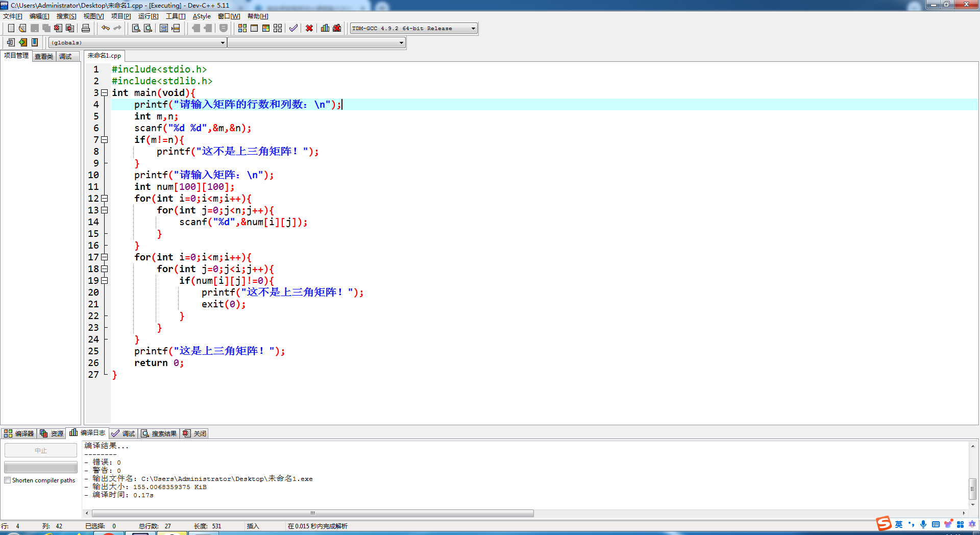Switch Sogou input language via 英 indicator
This screenshot has height=535, width=980.
click(899, 524)
